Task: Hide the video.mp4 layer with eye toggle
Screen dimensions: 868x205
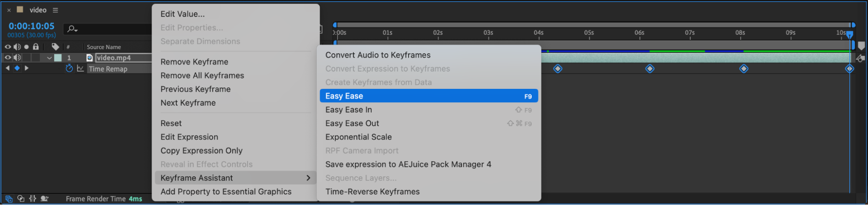Action: [x=8, y=57]
